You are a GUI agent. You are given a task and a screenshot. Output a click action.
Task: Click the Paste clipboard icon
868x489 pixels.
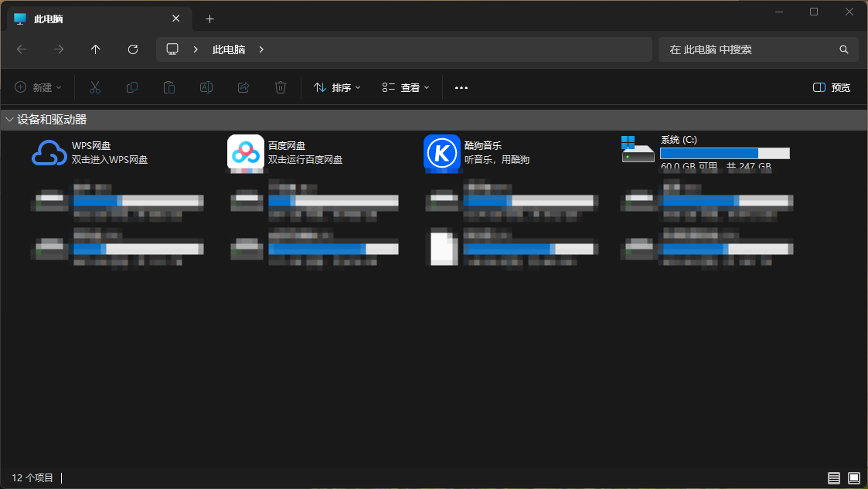click(x=169, y=88)
